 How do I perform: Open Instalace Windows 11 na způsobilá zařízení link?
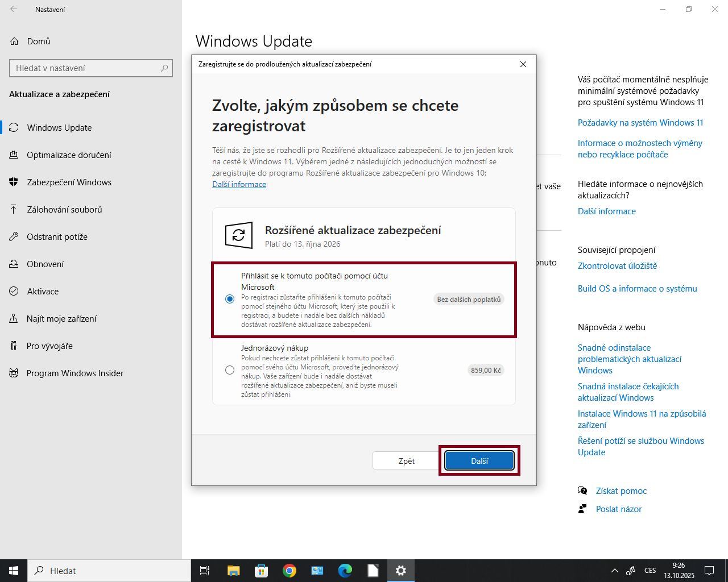642,419
